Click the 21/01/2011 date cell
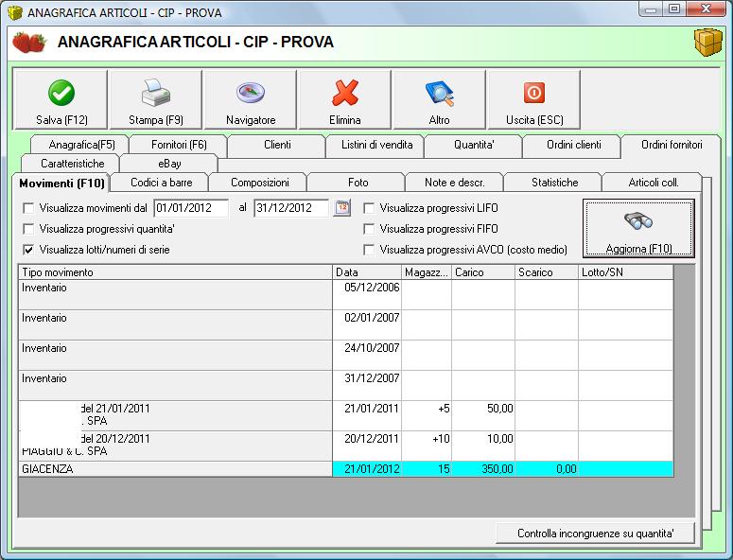 [367, 416]
